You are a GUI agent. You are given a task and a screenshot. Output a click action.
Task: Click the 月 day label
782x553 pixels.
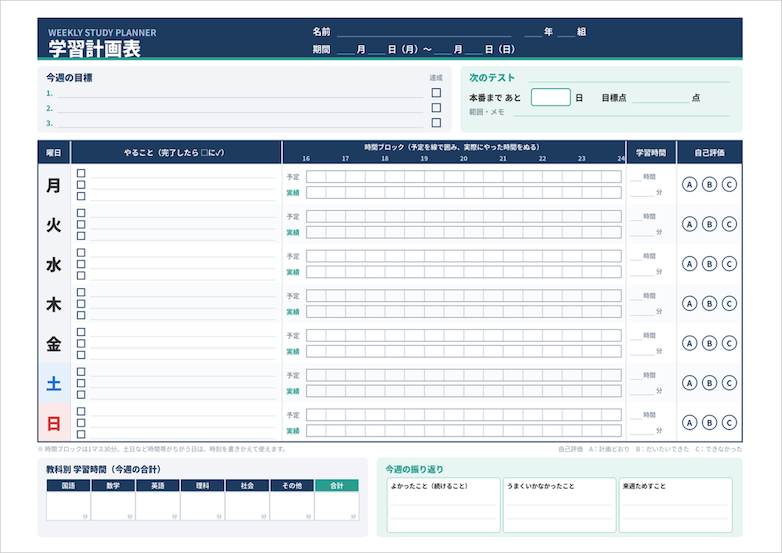[54, 185]
